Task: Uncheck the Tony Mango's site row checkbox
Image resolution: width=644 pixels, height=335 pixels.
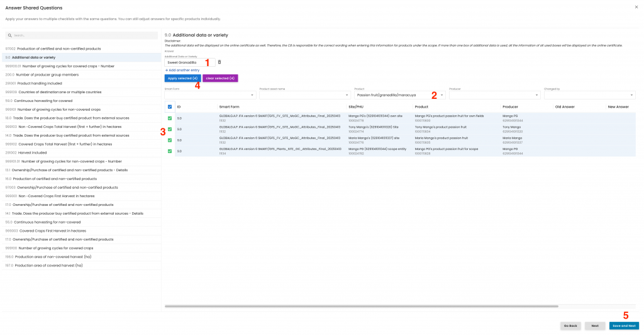Action: pos(169,129)
